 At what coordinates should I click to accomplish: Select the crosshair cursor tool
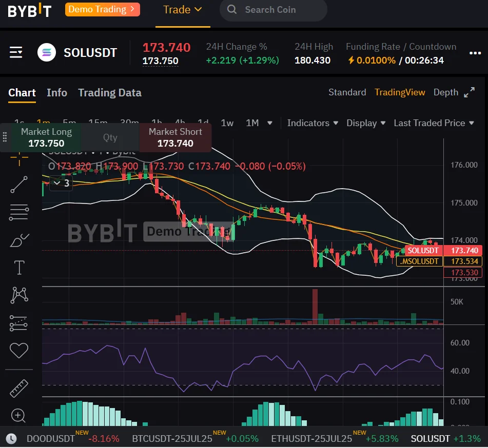(x=19, y=158)
